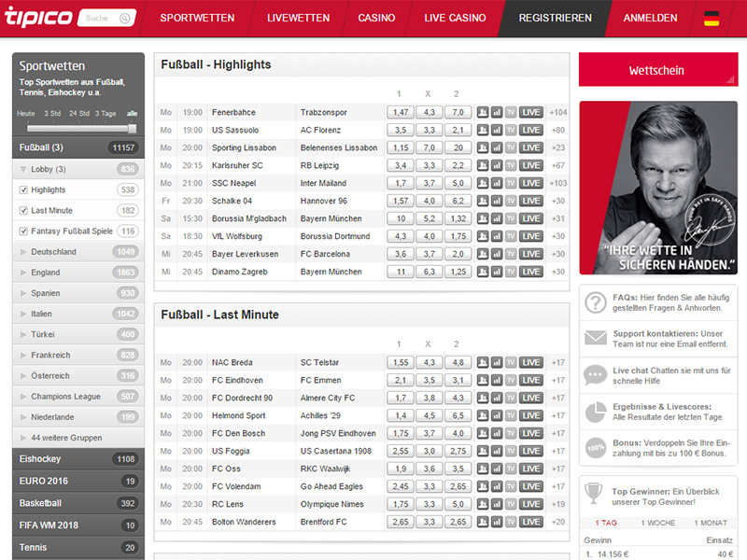Expand the Türkei group
747x560 pixels.
(78, 334)
